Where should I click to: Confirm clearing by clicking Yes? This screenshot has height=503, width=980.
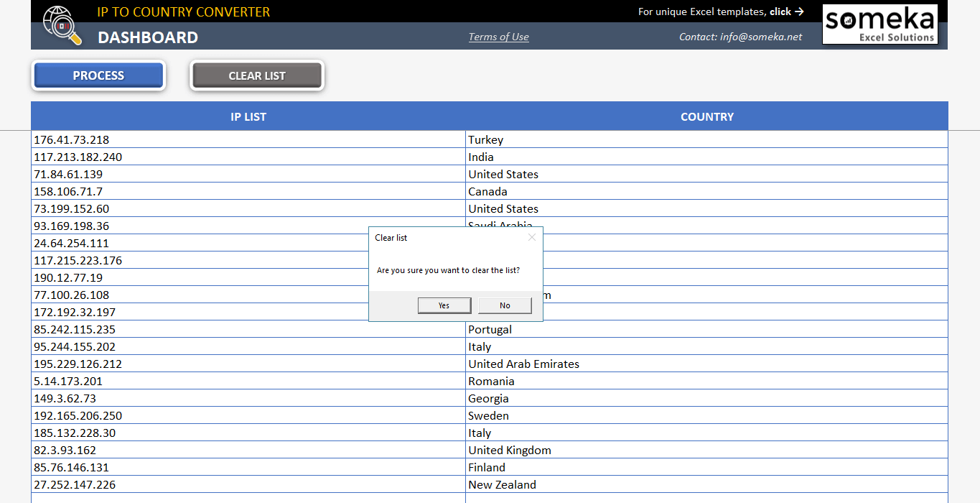pos(444,305)
